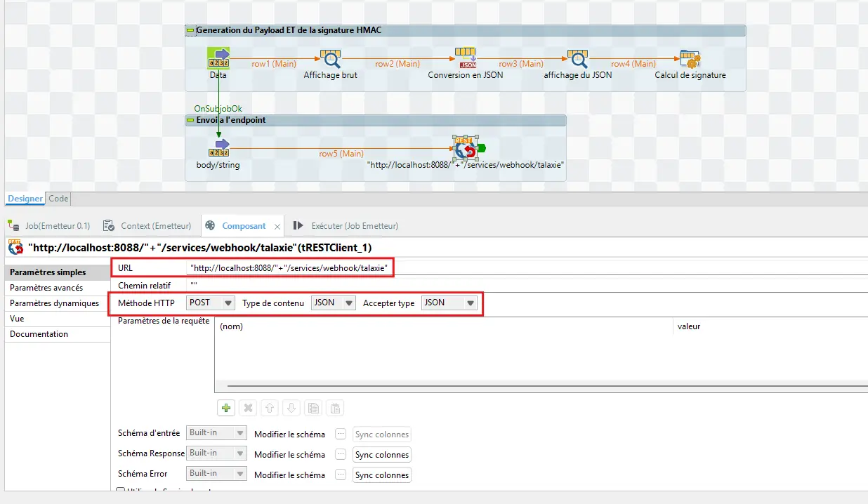
Task: Select the "Conversion en JSON" component
Action: click(x=466, y=59)
